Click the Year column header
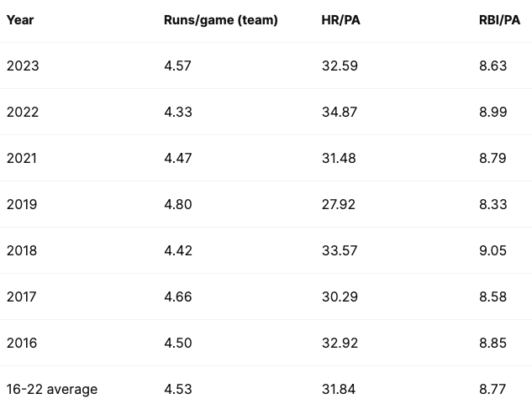This screenshot has width=532, height=404. pyautogui.click(x=20, y=19)
